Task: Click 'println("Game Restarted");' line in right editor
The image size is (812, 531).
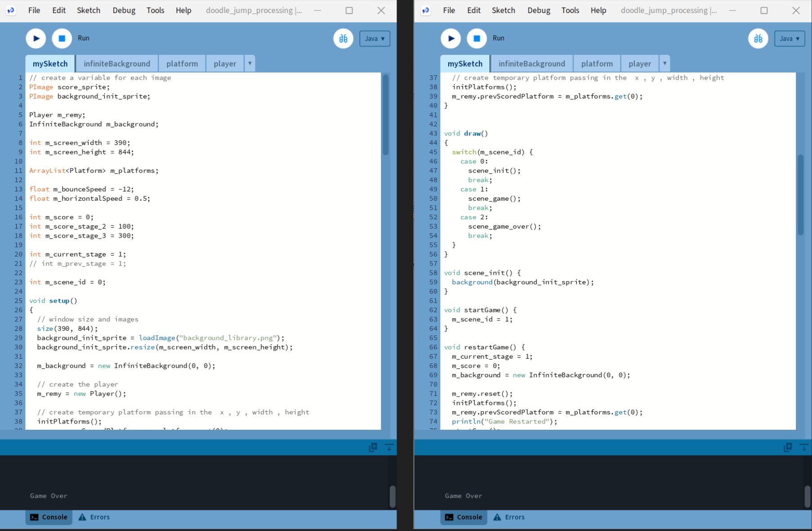Action: pyautogui.click(x=504, y=422)
